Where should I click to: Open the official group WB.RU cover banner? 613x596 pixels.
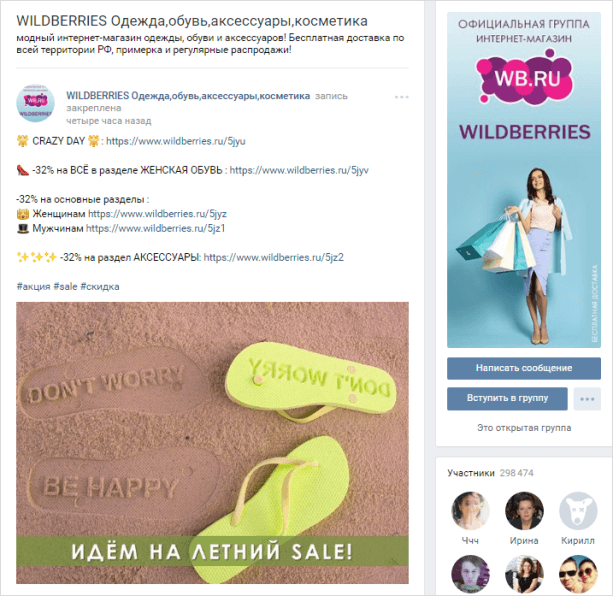(524, 180)
